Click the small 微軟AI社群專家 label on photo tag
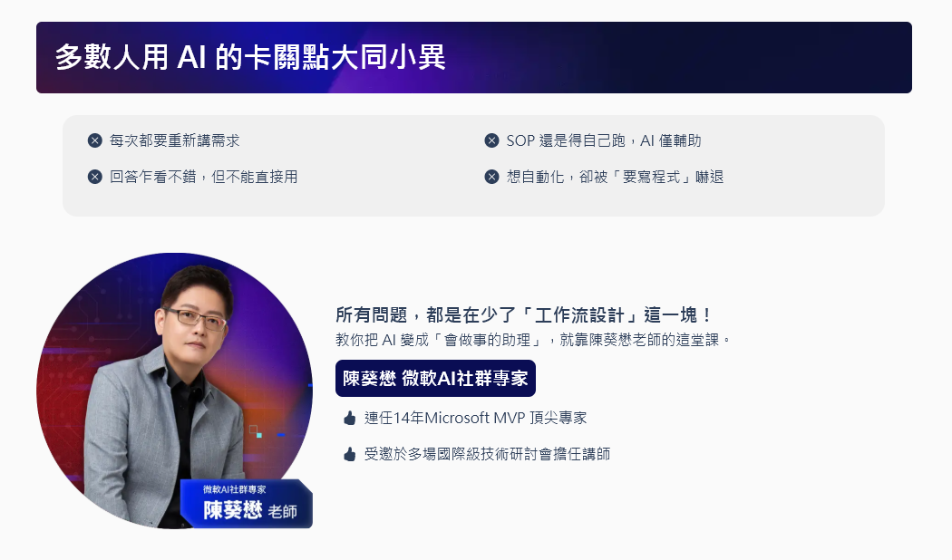 pos(234,489)
